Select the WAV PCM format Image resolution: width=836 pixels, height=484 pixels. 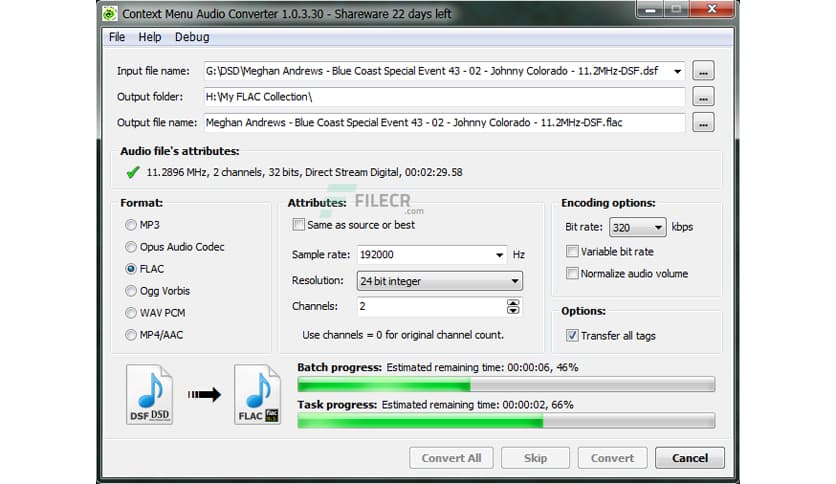131,313
